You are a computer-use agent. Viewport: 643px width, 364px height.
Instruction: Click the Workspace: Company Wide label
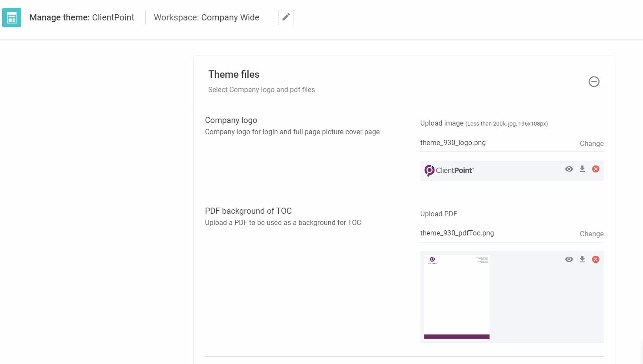pos(206,17)
